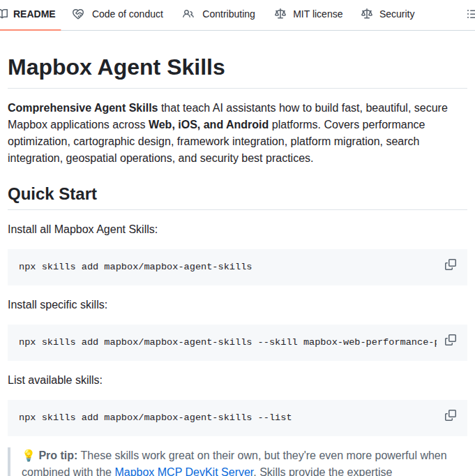Open the Mapbox MCP DevKit Server link
Image resolution: width=475 pixels, height=476 pixels.
pyautogui.click(x=184, y=471)
